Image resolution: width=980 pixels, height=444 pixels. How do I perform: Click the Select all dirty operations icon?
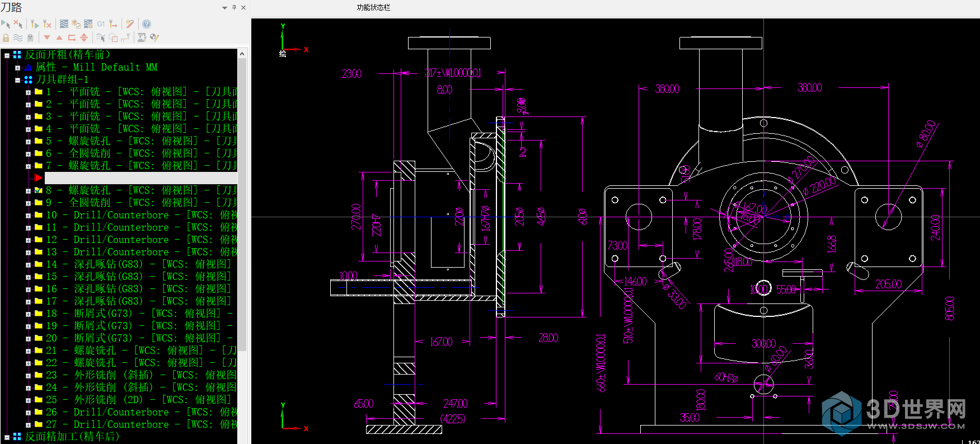coord(18,24)
